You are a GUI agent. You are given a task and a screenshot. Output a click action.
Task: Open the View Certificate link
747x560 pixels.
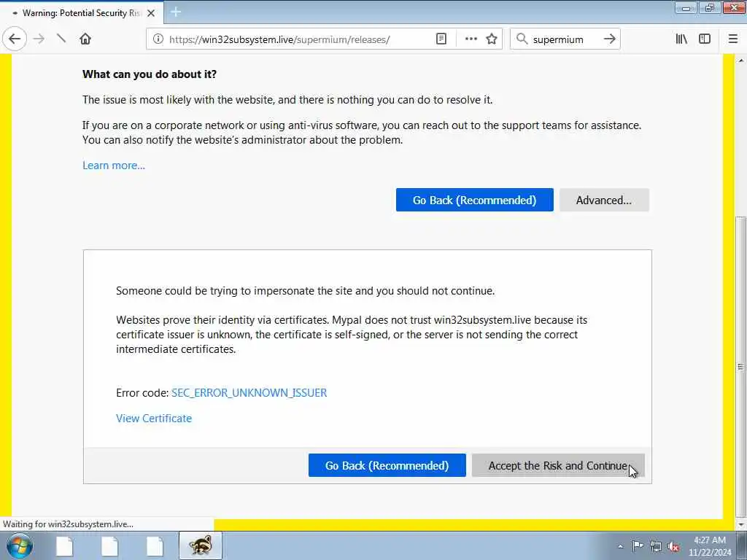(x=154, y=418)
